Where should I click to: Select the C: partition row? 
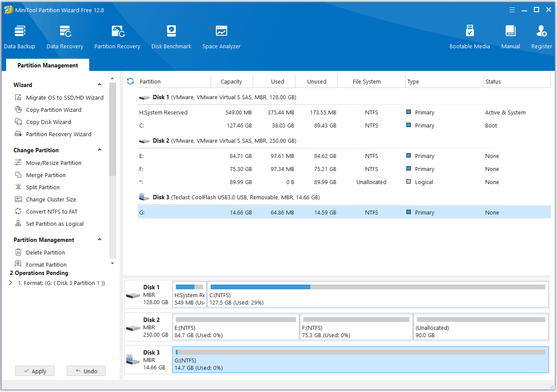coord(344,126)
